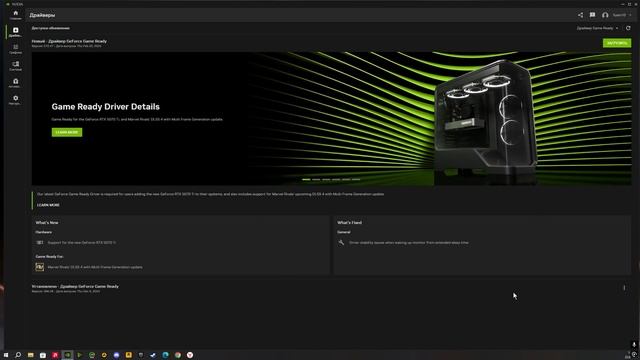Image resolution: width=640 pixels, height=360 pixels.
Task: Select the first banner carousel indicator
Action: 306,179
